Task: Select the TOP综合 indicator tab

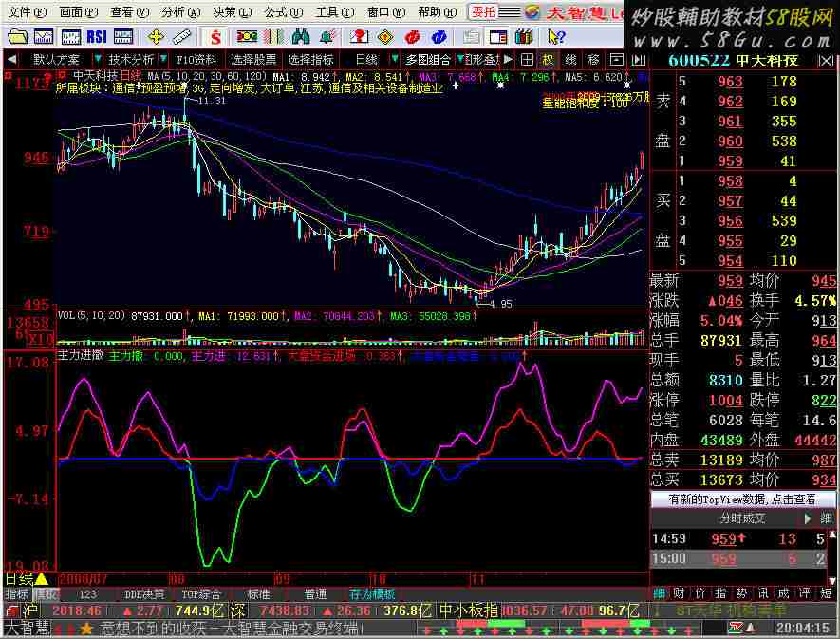Action: coord(201,594)
